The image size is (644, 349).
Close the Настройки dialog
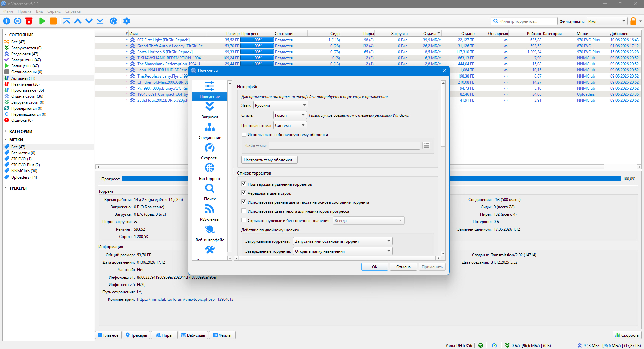(x=444, y=71)
